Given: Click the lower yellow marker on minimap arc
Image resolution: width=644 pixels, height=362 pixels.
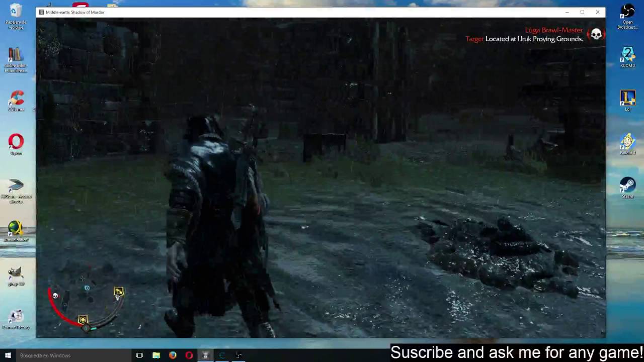Looking at the screenshot, I should (x=83, y=320).
